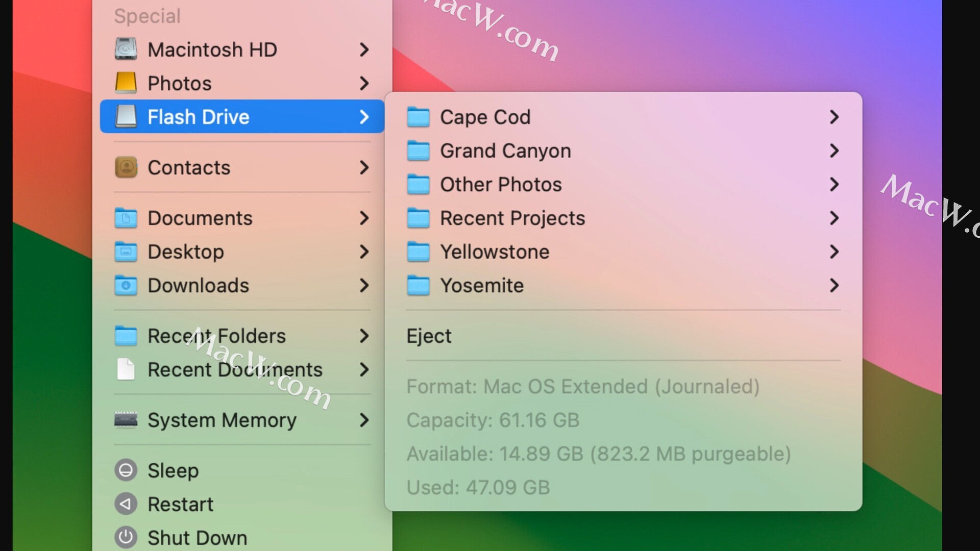The height and width of the screenshot is (551, 980).
Task: Expand the Contacts submenu arrow
Action: [364, 167]
